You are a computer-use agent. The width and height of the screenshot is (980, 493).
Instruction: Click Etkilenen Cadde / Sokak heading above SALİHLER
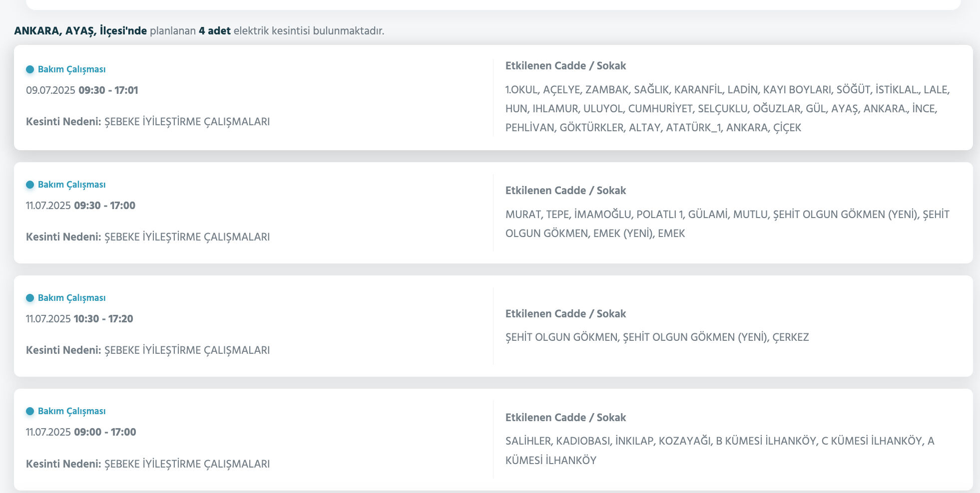[x=565, y=418]
